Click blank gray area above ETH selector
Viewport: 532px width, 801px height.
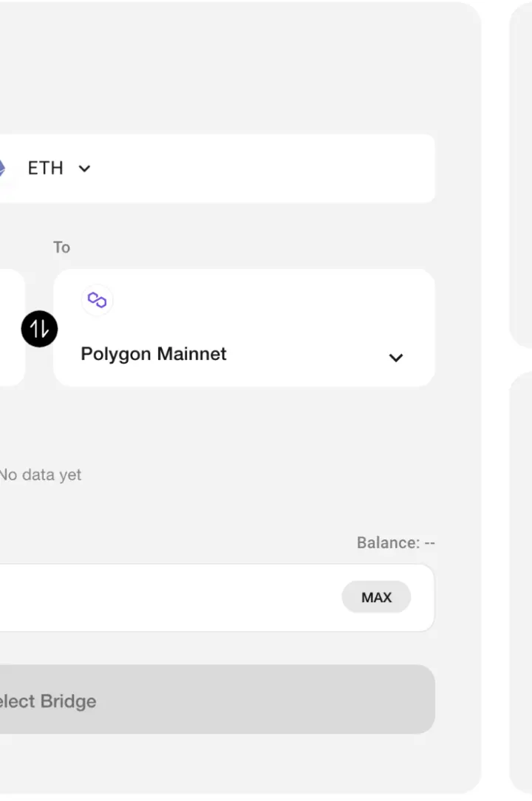pyautogui.click(x=222, y=74)
